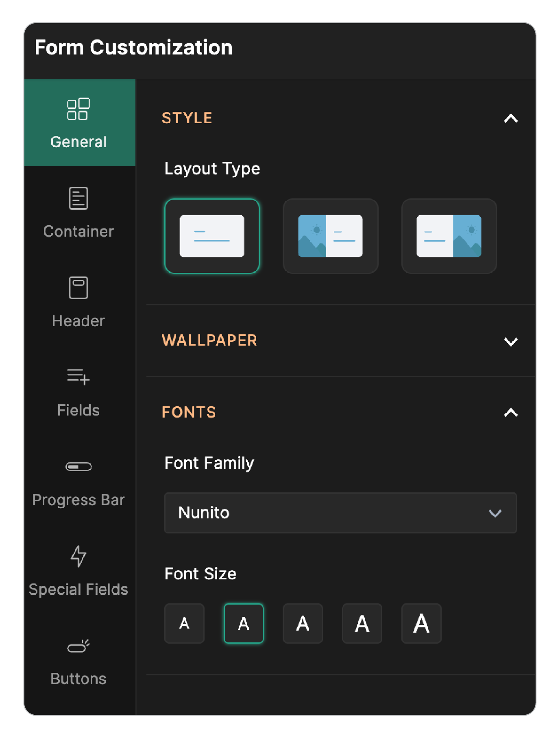Switch to the Header tab label

click(x=78, y=321)
